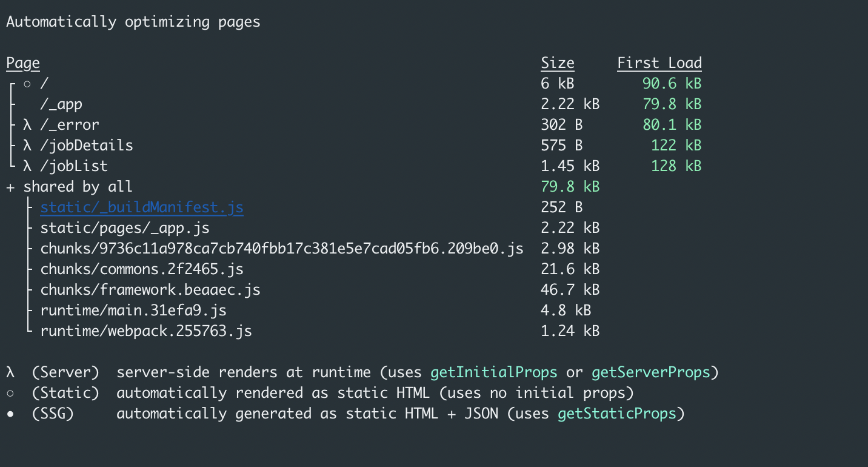The image size is (868, 467).
Task: Select the circle (Static) legend icon
Action: [x=8, y=392]
